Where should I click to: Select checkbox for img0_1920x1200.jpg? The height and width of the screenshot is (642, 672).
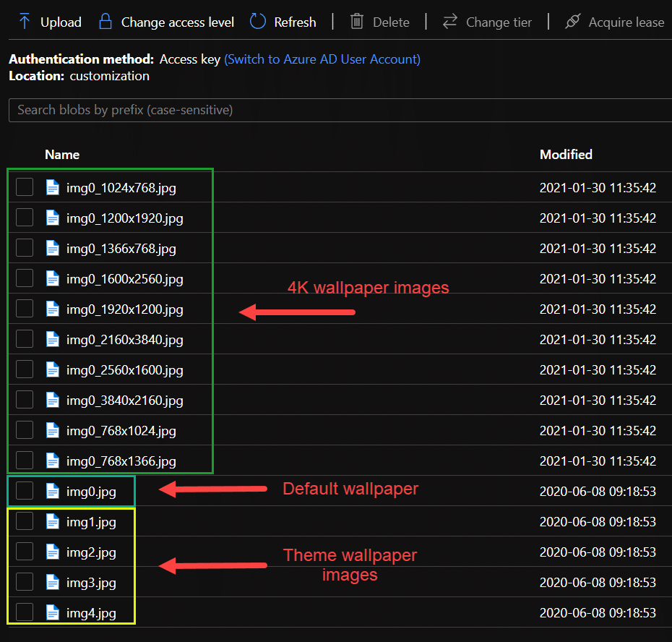coord(25,309)
